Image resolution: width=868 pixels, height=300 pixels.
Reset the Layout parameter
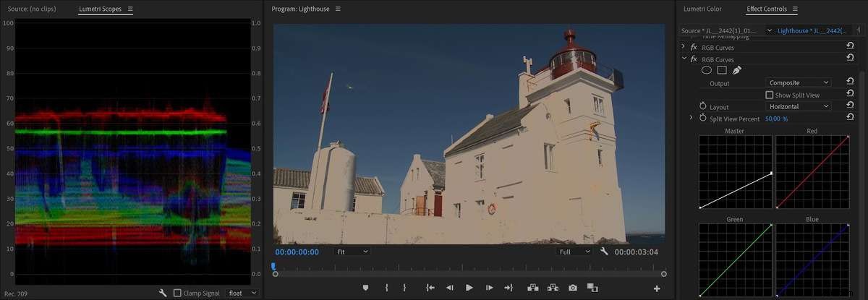[x=851, y=106]
